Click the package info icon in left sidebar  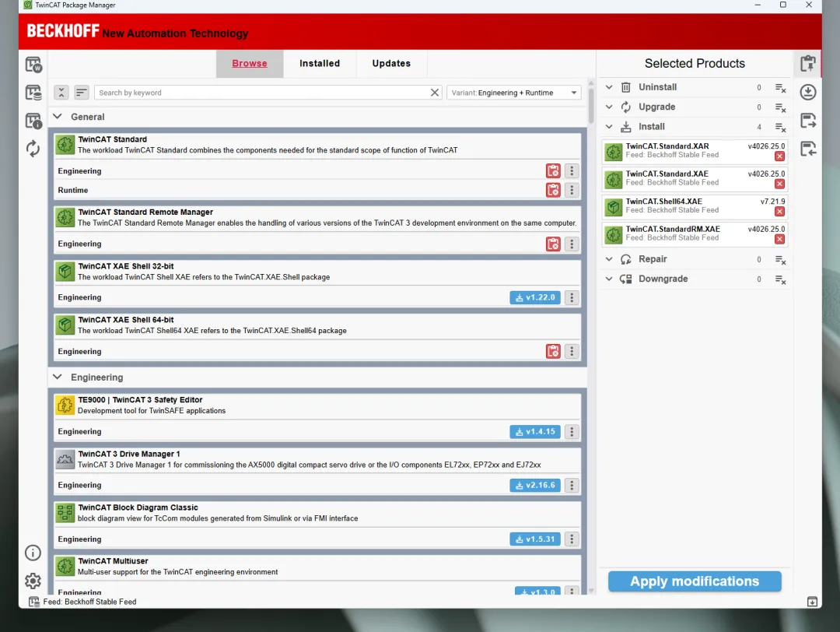click(x=33, y=121)
